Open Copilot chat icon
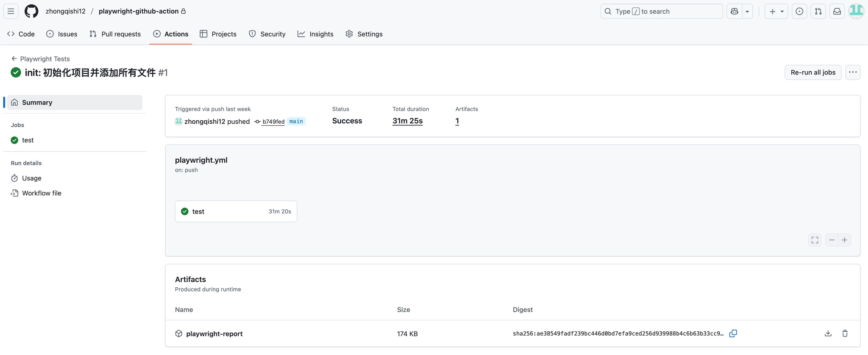The image size is (868, 355). (x=734, y=11)
